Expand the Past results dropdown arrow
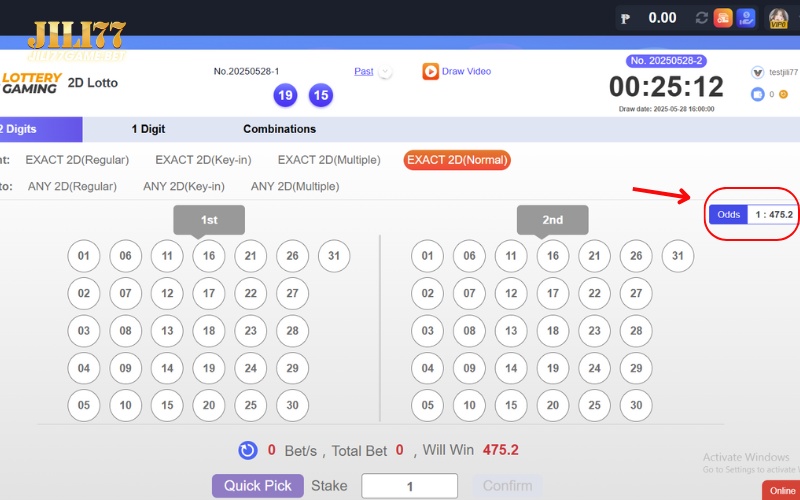 click(386, 72)
